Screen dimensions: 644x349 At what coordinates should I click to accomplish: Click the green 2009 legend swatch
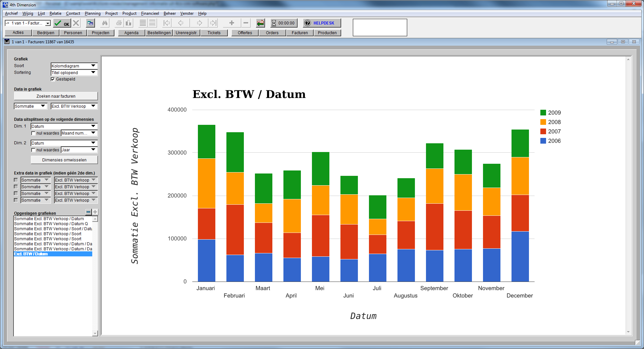(543, 113)
